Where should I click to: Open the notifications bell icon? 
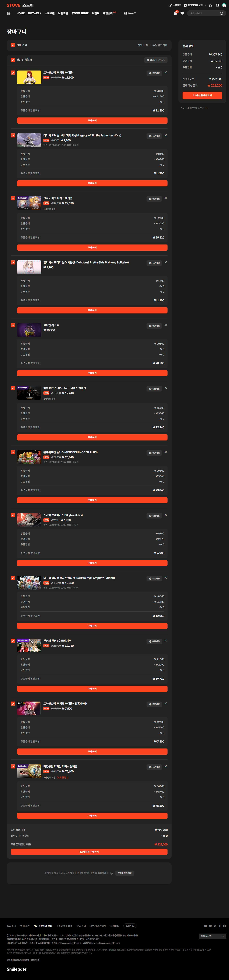(x=217, y=5)
